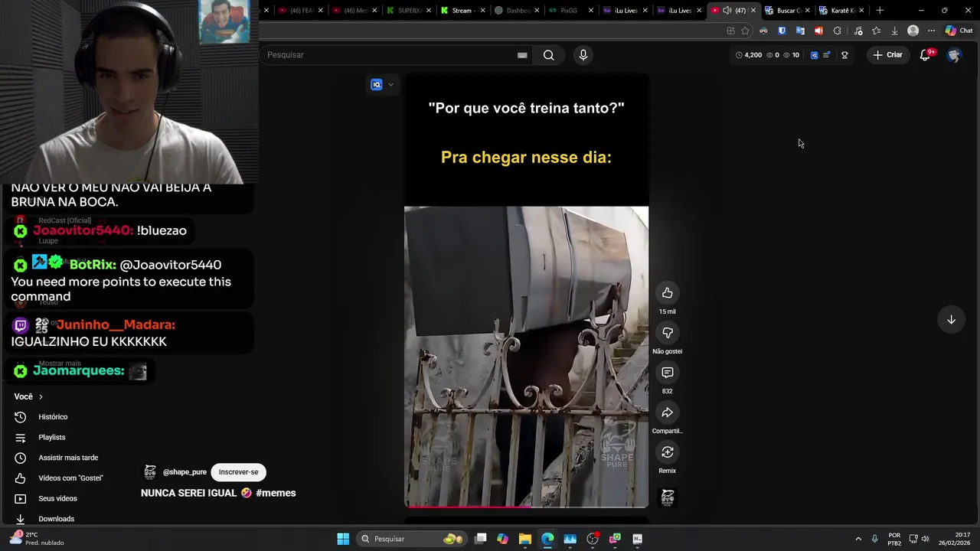Start voice search with microphone icon
Screen dimensions: 980x551
pyautogui.click(x=583, y=55)
